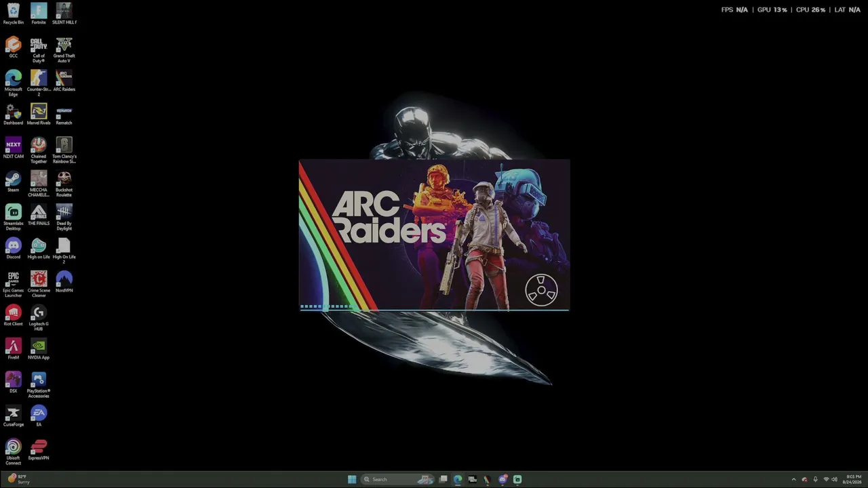Expand the hidden system tray icons
Image resolution: width=868 pixels, height=488 pixels.
pyautogui.click(x=794, y=479)
